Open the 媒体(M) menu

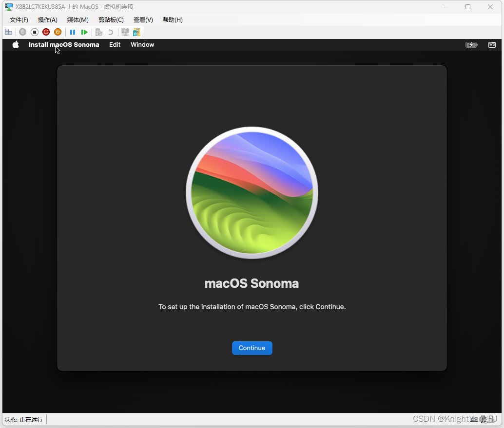tap(78, 20)
